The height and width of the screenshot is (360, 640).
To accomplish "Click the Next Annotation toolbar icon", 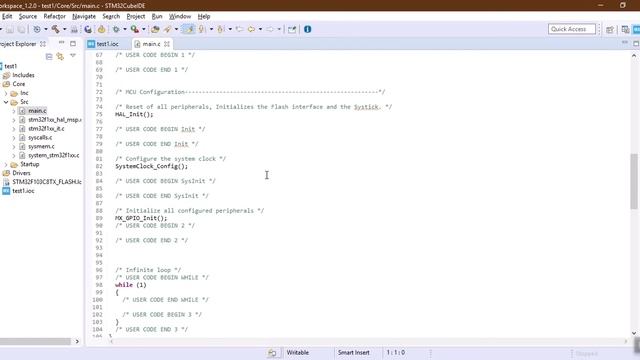I will pyautogui.click(x=201, y=29).
